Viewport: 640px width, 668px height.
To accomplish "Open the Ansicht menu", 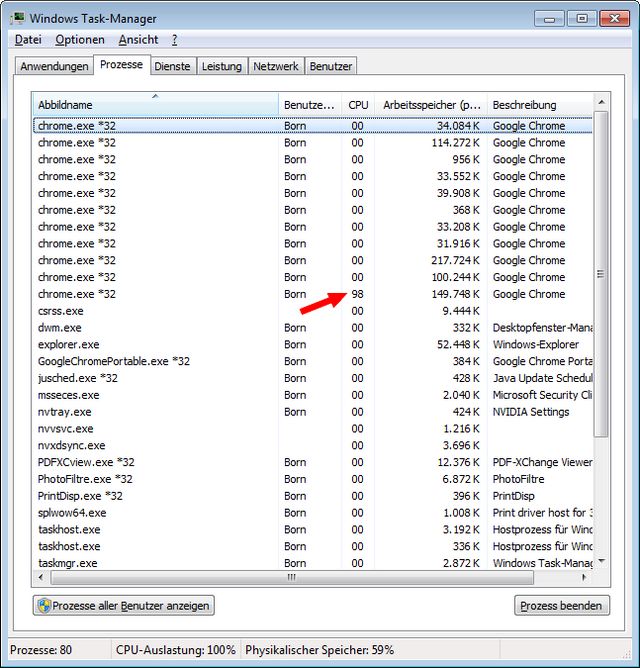I will (x=138, y=40).
